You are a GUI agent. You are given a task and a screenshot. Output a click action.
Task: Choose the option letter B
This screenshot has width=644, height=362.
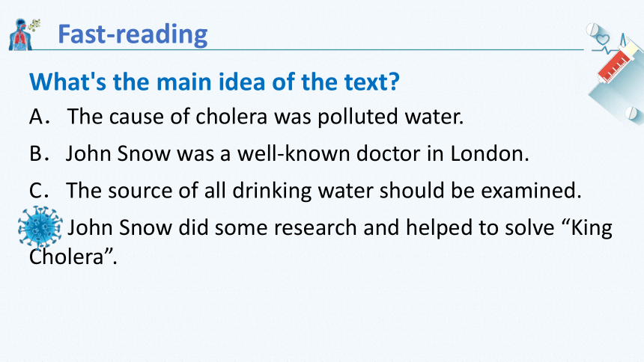click(39, 153)
